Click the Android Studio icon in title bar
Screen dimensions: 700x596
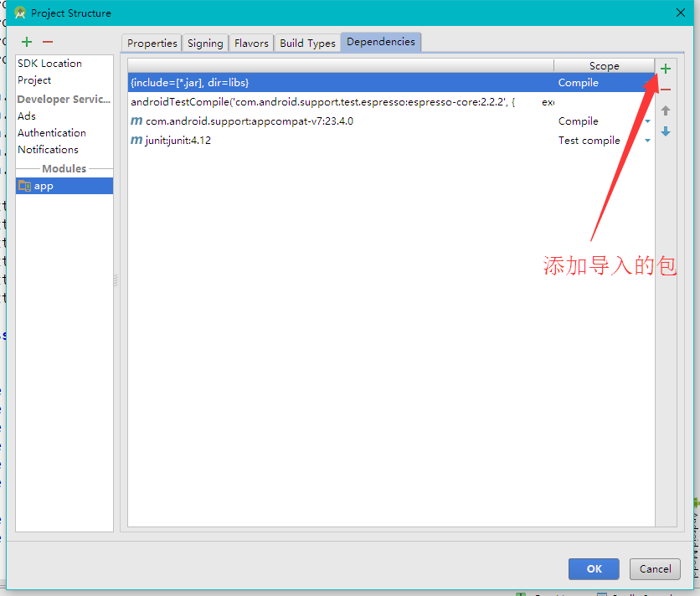19,13
